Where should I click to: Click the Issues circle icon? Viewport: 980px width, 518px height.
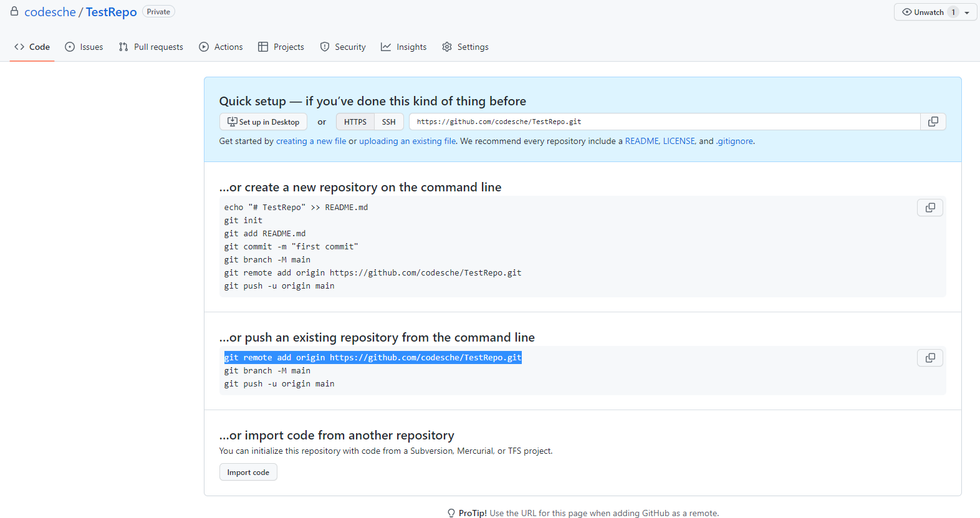point(70,47)
